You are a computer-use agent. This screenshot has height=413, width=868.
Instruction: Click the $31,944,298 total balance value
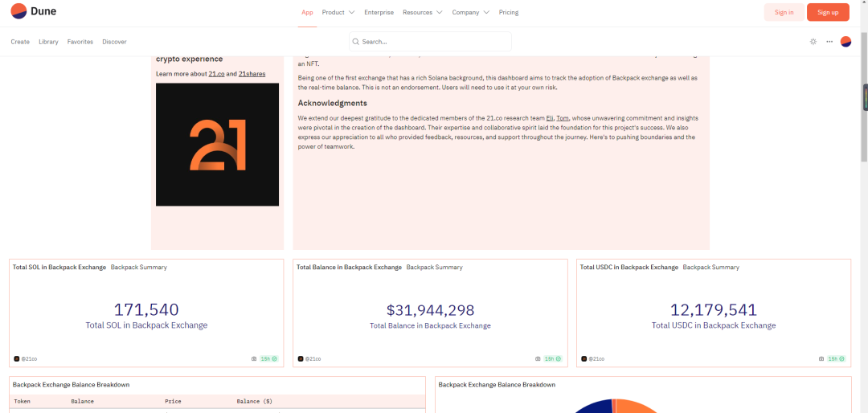pyautogui.click(x=430, y=311)
